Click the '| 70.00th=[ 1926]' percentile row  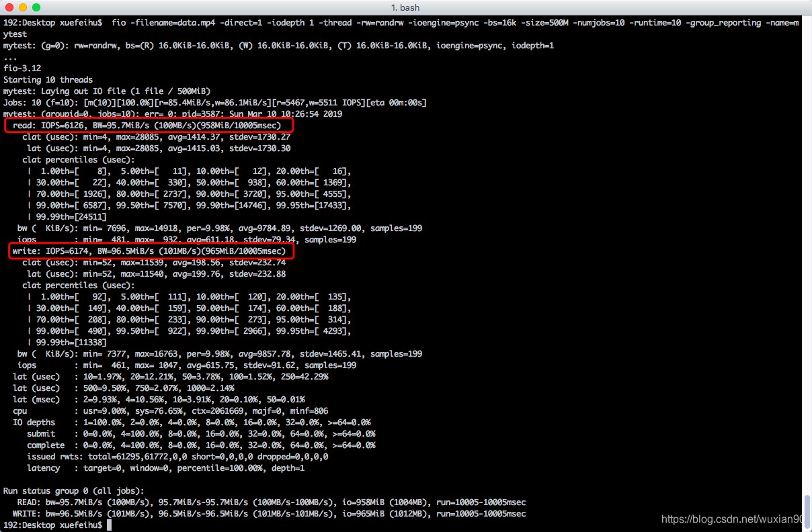click(x=189, y=194)
